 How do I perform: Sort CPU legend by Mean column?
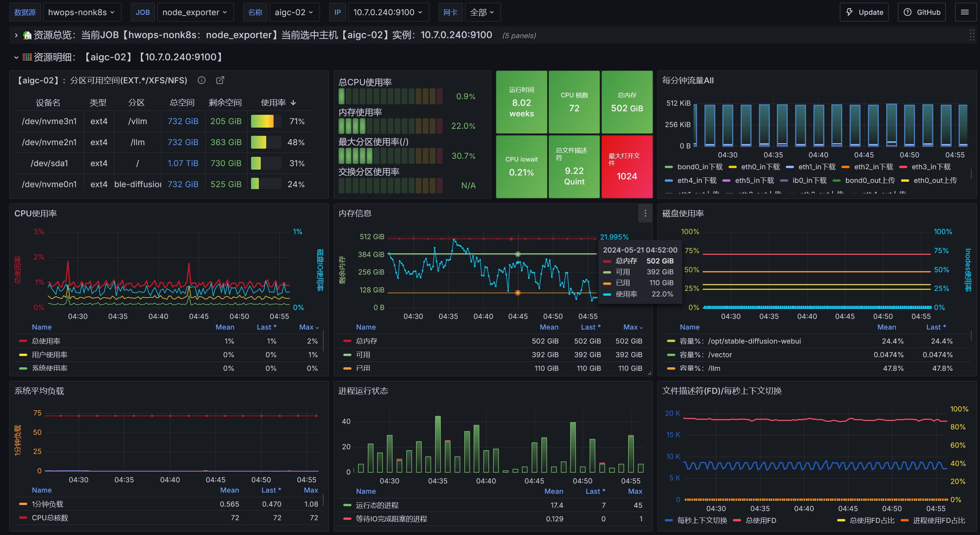pyautogui.click(x=225, y=327)
